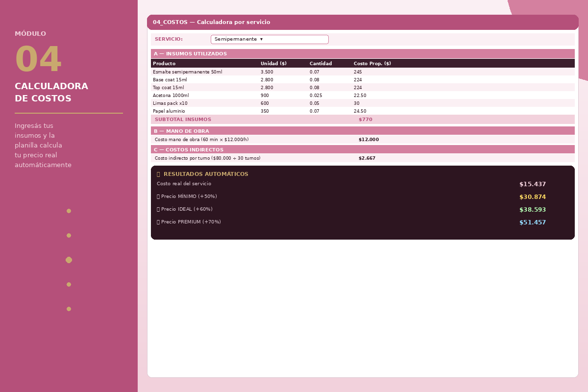588x392 pixels.
Task: Click the SERVICIO: label
Action: coord(169,39)
